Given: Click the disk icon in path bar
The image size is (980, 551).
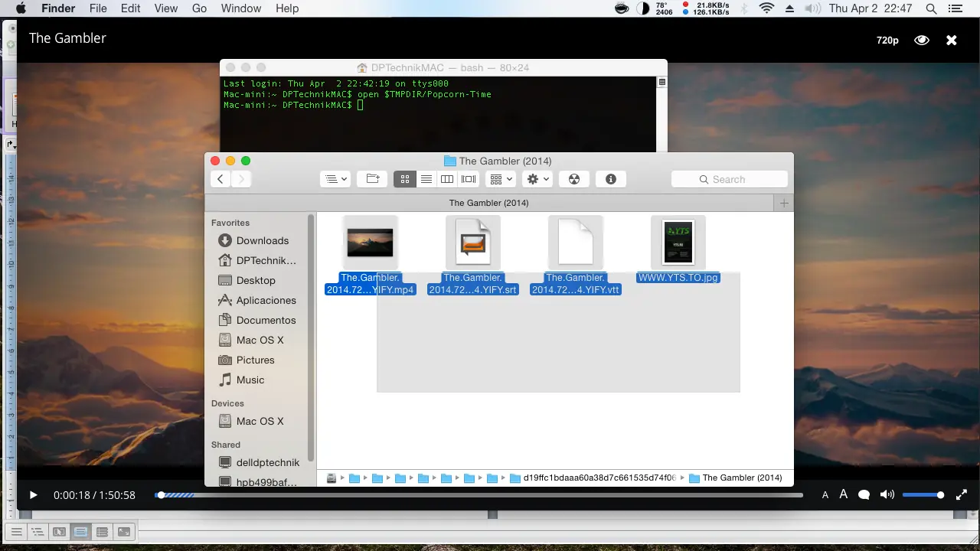Looking at the screenshot, I should [x=332, y=478].
